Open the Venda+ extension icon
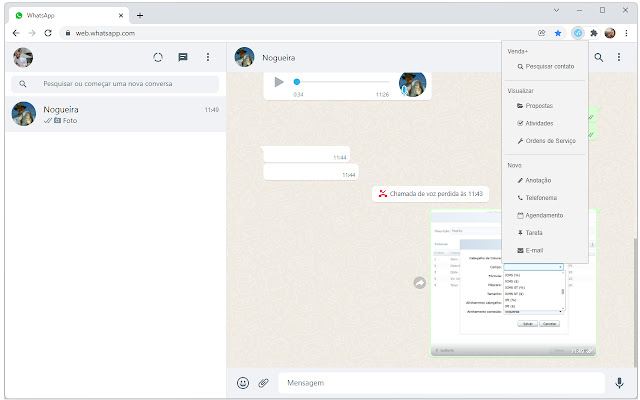The height and width of the screenshot is (400, 640). pyautogui.click(x=578, y=33)
